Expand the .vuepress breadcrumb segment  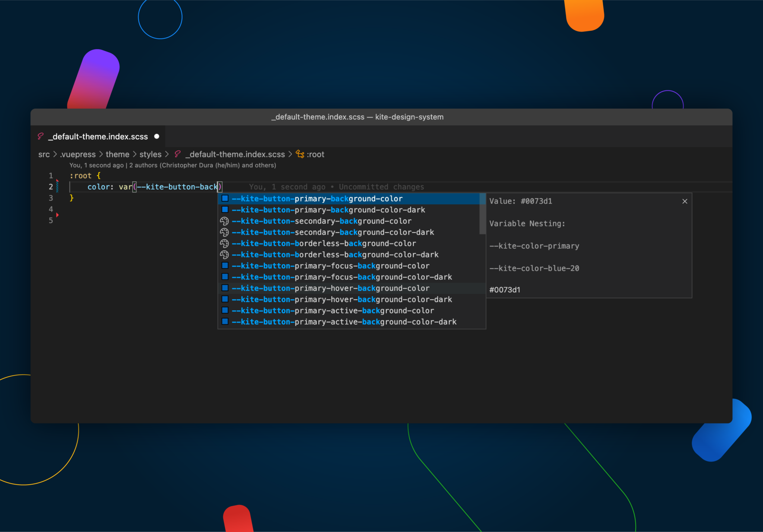(78, 154)
